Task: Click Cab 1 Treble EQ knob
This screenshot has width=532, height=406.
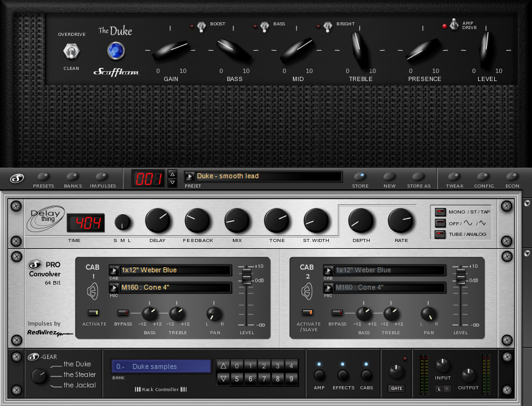Action: (x=177, y=313)
